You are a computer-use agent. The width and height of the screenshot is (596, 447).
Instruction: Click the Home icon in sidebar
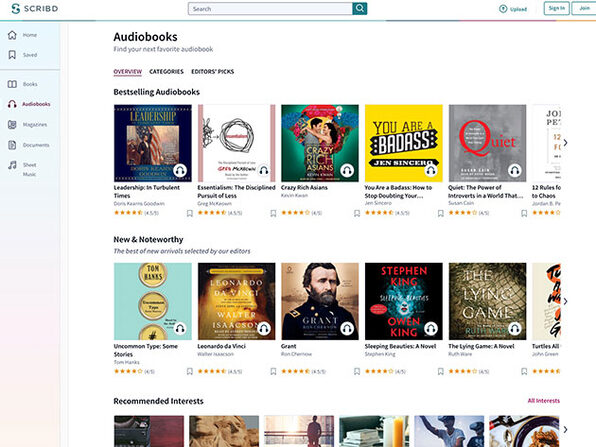pos(12,35)
